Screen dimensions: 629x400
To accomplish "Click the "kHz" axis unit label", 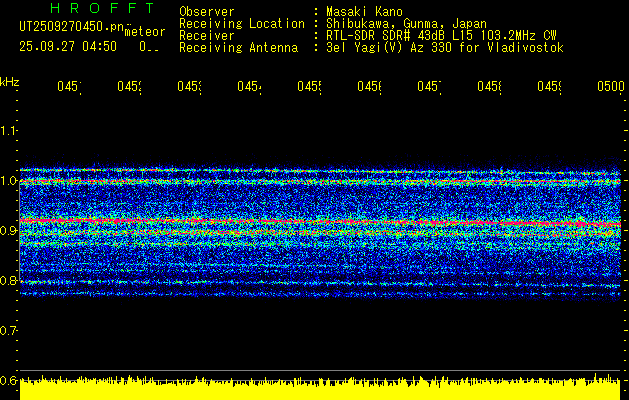I will pos(9,82).
